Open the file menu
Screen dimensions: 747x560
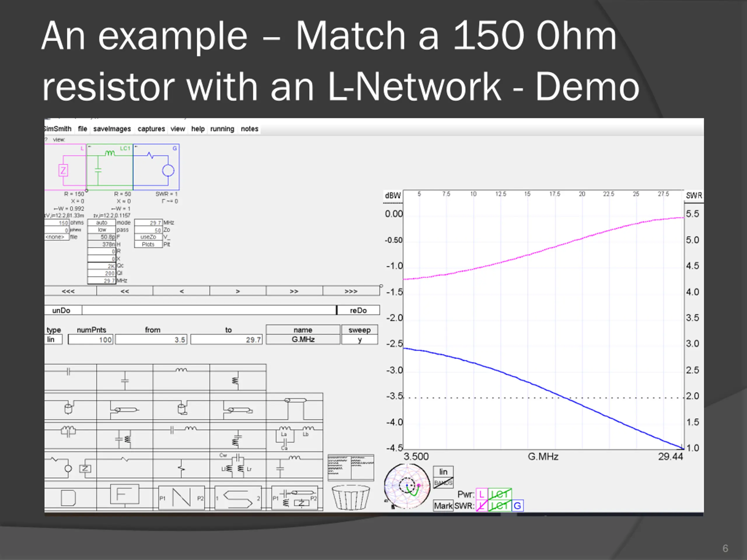(82, 129)
